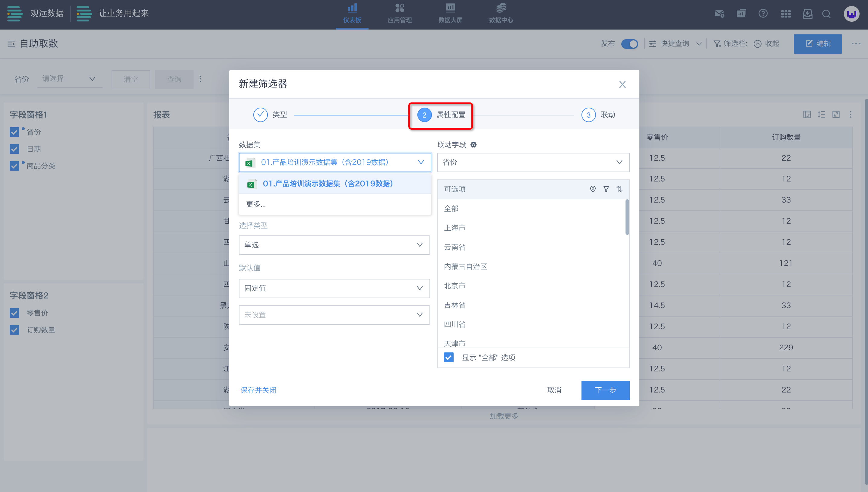Toggle the 发布 switch

(x=629, y=44)
